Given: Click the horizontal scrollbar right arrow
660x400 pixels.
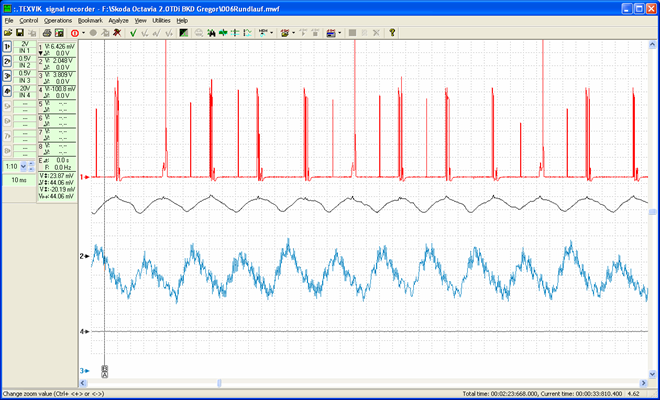Looking at the screenshot, I should click(644, 383).
